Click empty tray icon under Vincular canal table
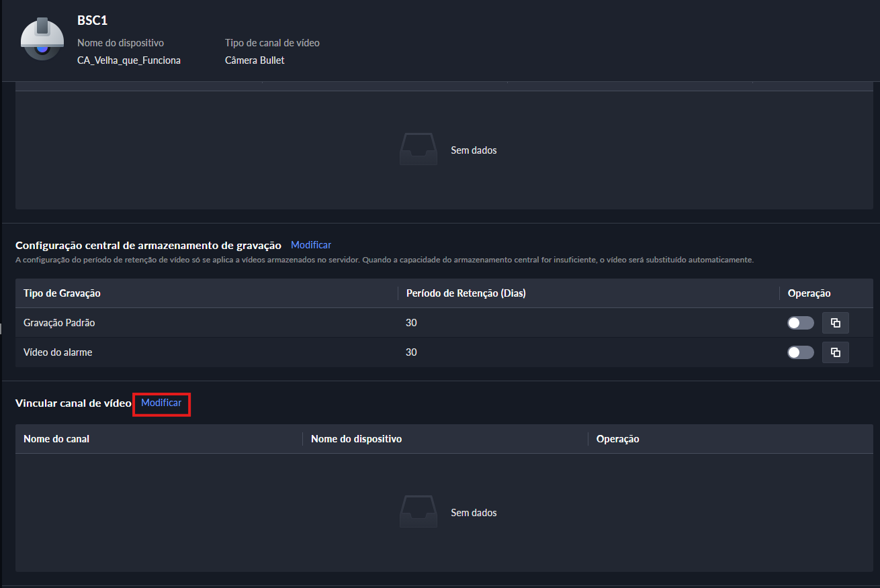Image resolution: width=880 pixels, height=588 pixels. (418, 512)
